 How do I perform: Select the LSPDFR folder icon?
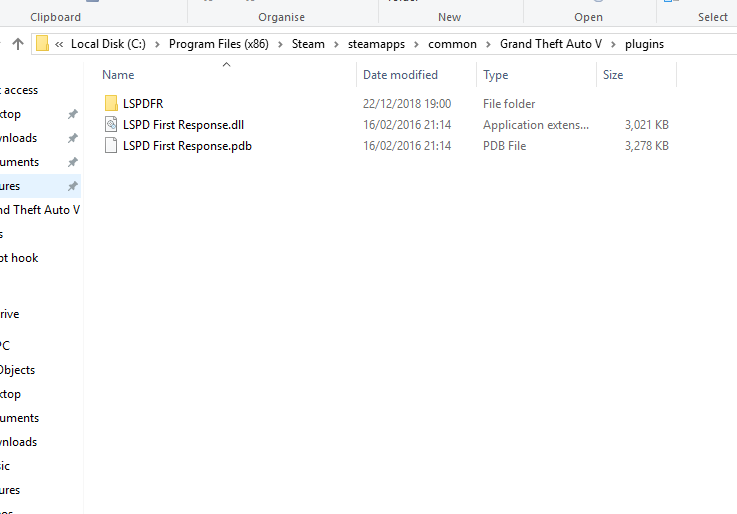click(x=111, y=103)
